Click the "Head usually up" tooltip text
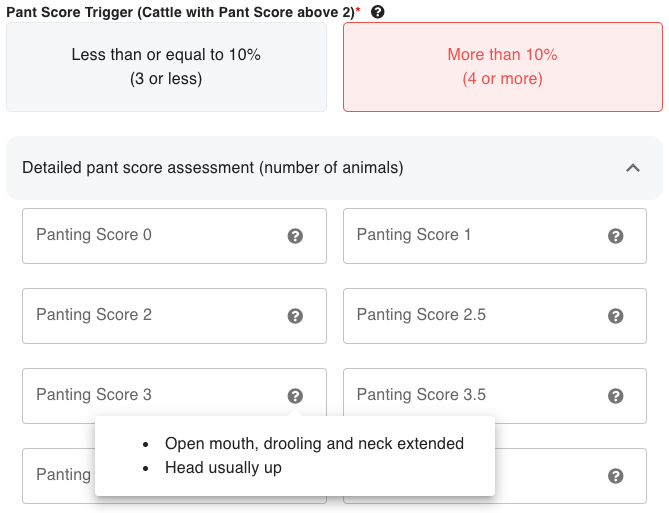The height and width of the screenshot is (513, 669). [x=223, y=468]
